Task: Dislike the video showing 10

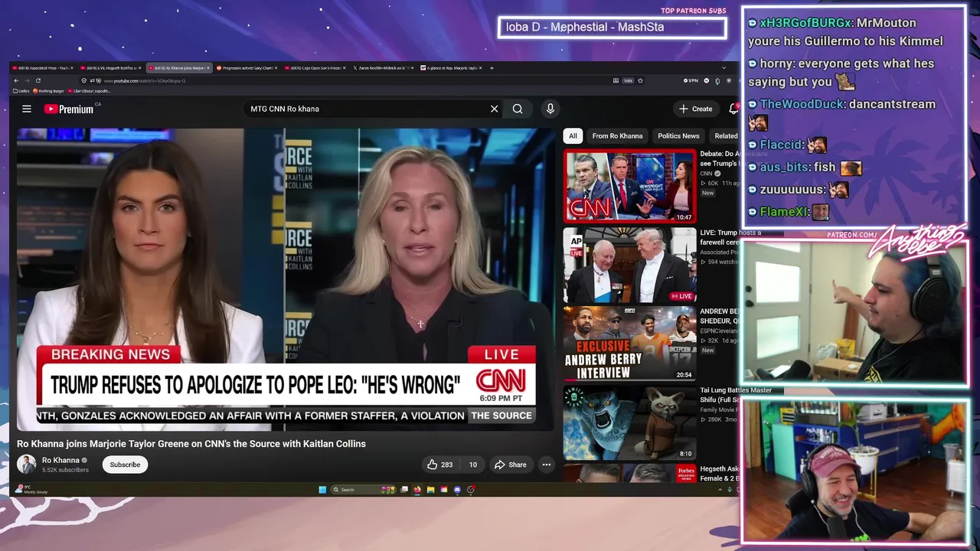Action: [x=472, y=465]
